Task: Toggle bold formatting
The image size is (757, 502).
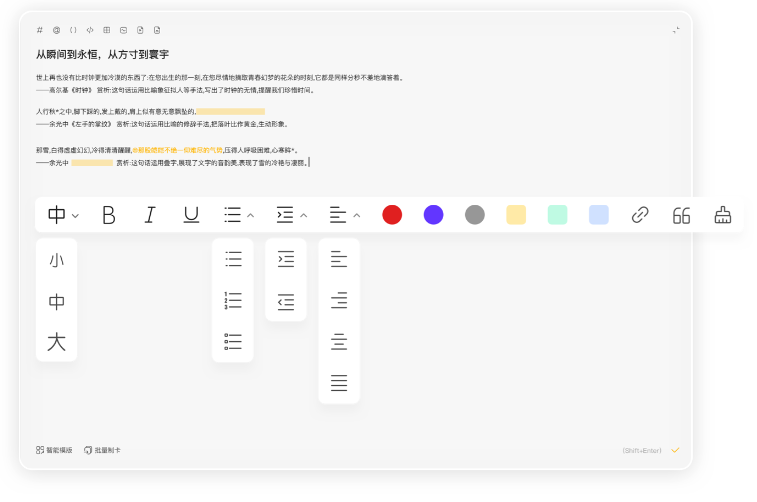Action: 109,215
